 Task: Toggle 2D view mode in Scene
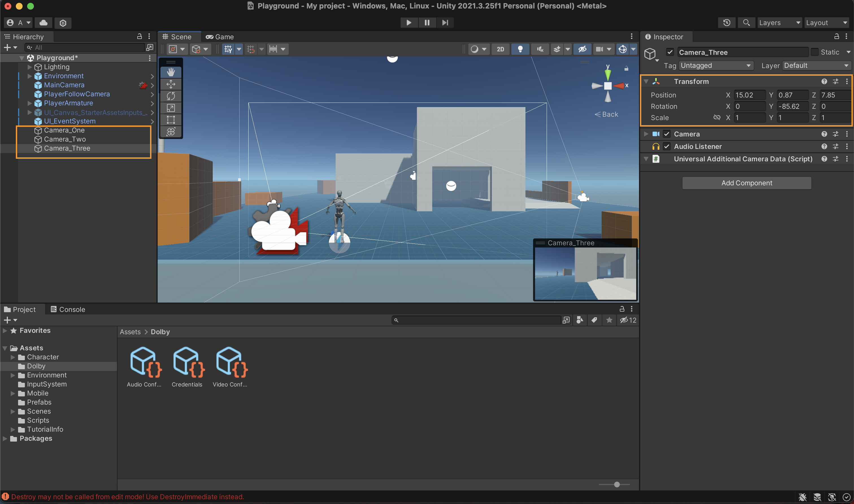click(500, 49)
